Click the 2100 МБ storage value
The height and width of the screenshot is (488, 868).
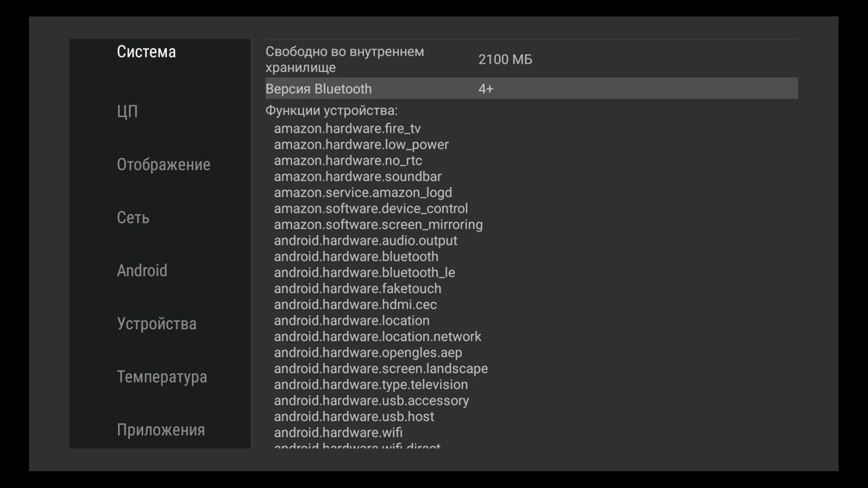pyautogui.click(x=505, y=60)
